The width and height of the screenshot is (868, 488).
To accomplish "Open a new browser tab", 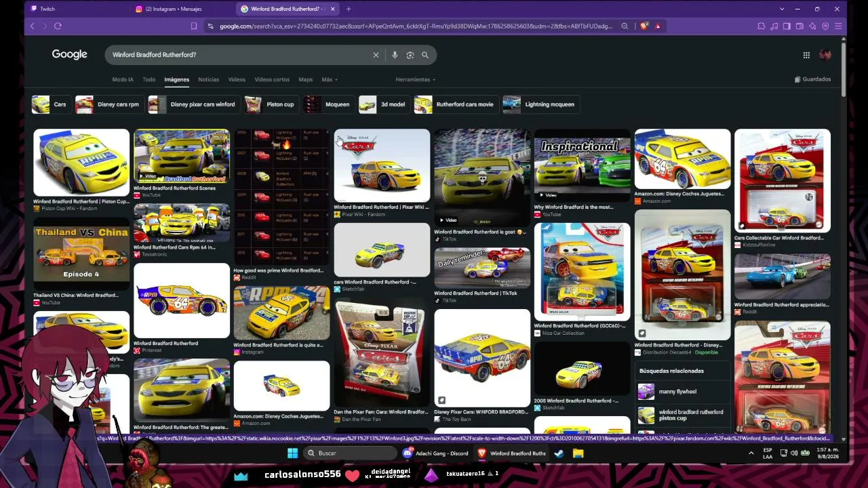I will pyautogui.click(x=349, y=9).
